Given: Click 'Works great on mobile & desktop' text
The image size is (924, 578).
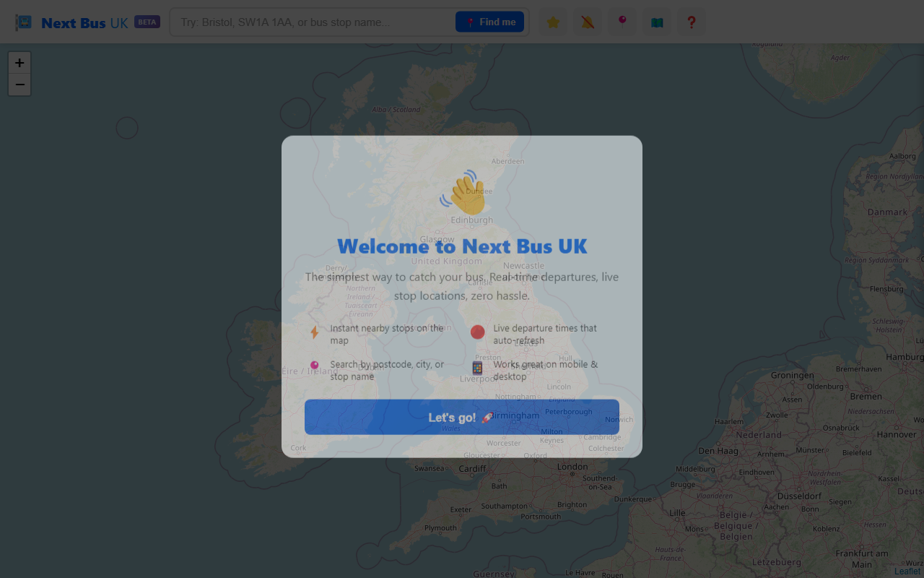Looking at the screenshot, I should 546,370.
